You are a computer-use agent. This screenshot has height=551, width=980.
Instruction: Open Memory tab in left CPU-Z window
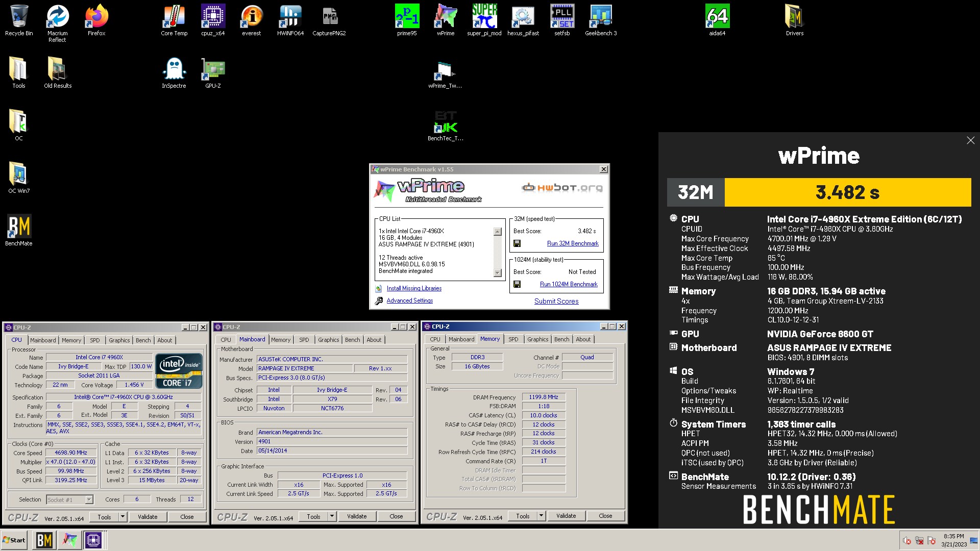click(71, 340)
